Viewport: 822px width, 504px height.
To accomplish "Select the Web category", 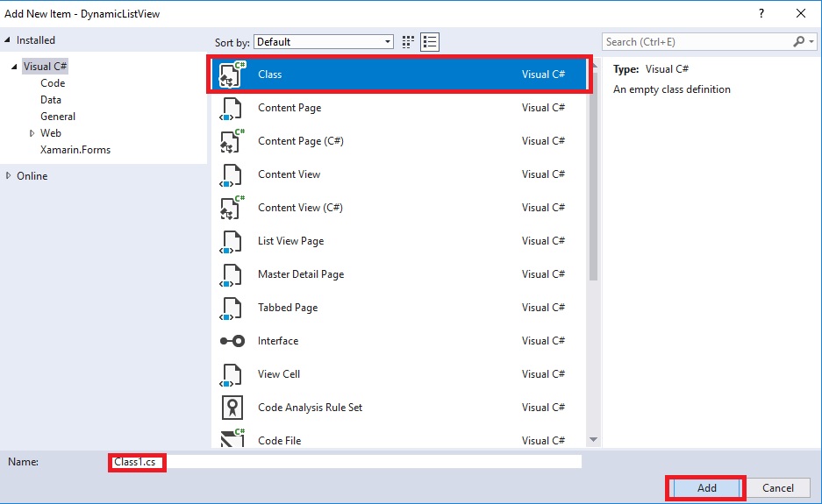I will coord(50,133).
